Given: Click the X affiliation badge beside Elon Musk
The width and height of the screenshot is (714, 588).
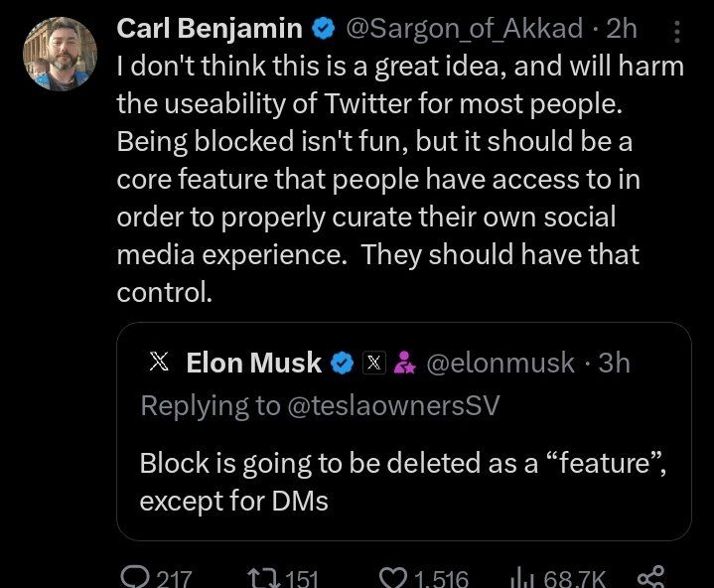Looking at the screenshot, I should (x=372, y=364).
